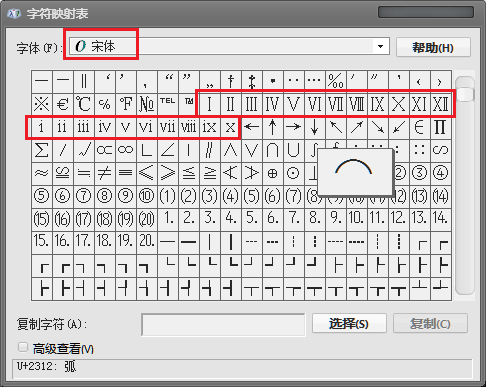Open the 字体 font dropdown arrow
Image resolution: width=486 pixels, height=387 pixels.
(381, 46)
